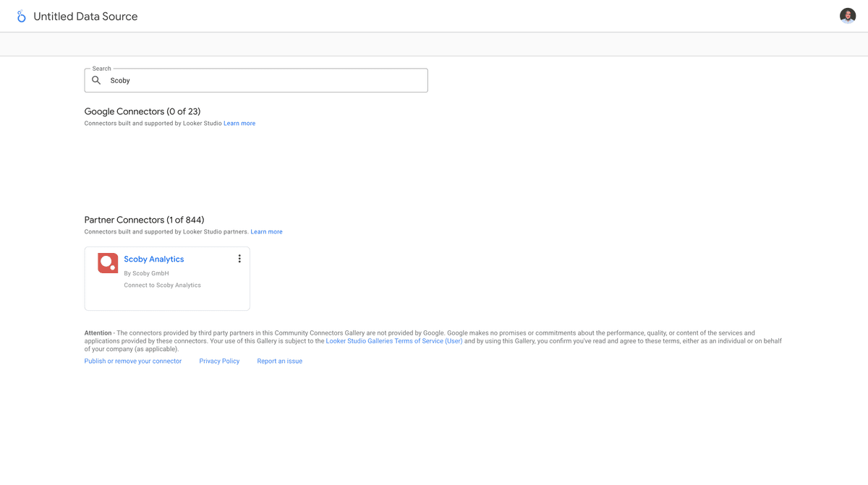
Task: Open Learn more under Partner Connectors
Action: pyautogui.click(x=266, y=232)
